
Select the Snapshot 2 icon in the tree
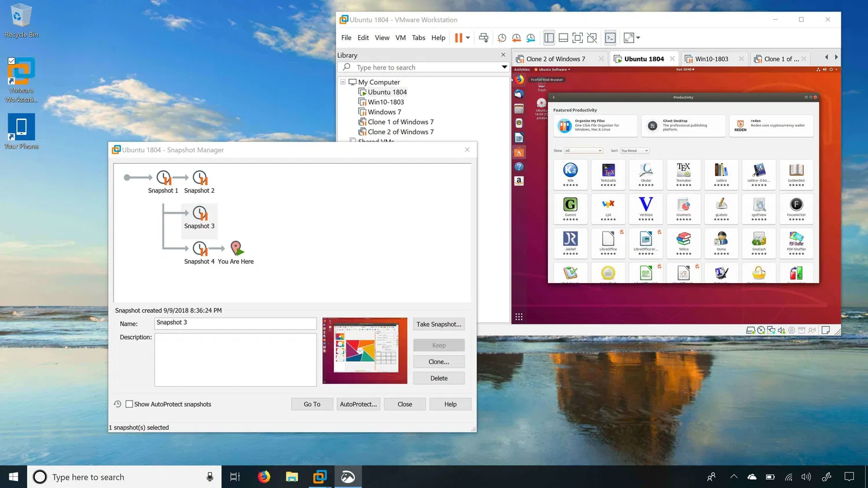pyautogui.click(x=200, y=178)
